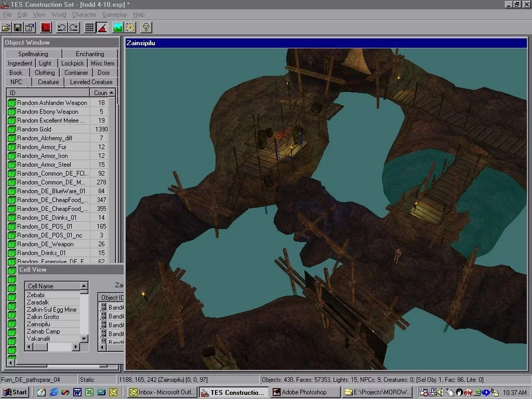Viewport: 532px width, 399px height.
Task: Click the red icon in the toolbar
Action: [x=46, y=27]
